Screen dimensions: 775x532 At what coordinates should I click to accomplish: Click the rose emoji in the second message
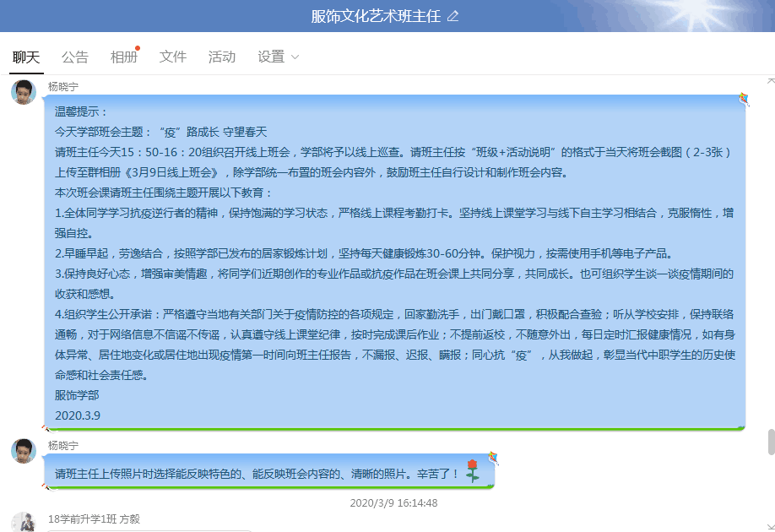tap(472, 472)
